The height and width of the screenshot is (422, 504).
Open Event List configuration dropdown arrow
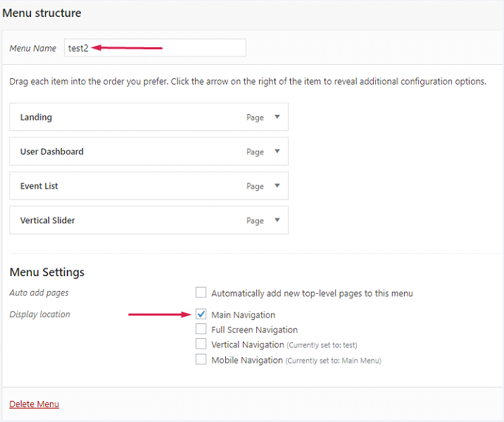(277, 186)
